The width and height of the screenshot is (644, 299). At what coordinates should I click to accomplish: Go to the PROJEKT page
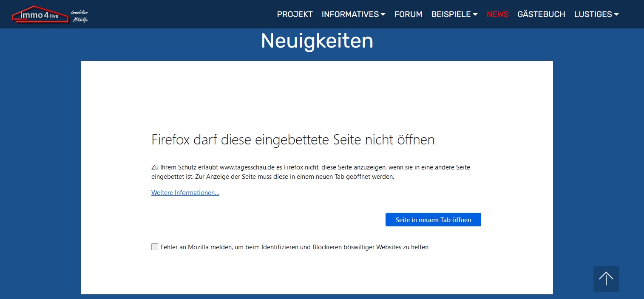click(295, 14)
